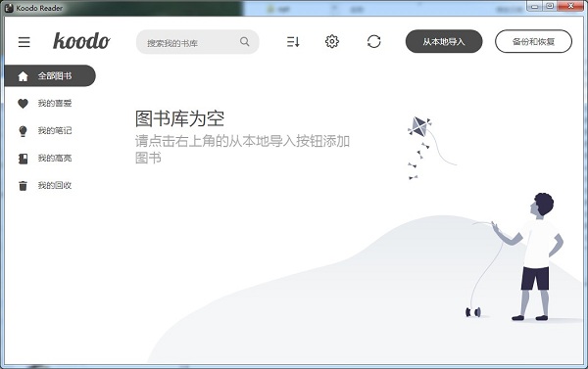Click the 备份和恢复 backup button

(533, 41)
